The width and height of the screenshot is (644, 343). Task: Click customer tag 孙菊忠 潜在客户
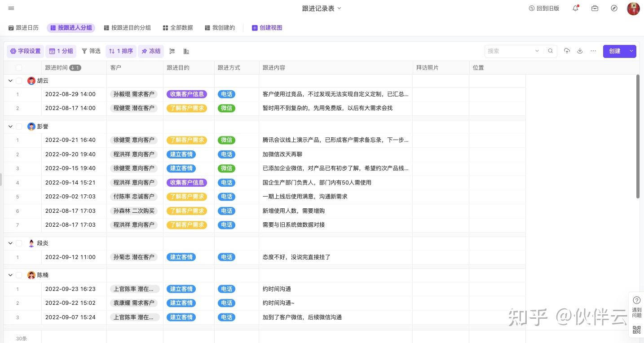[134, 257]
